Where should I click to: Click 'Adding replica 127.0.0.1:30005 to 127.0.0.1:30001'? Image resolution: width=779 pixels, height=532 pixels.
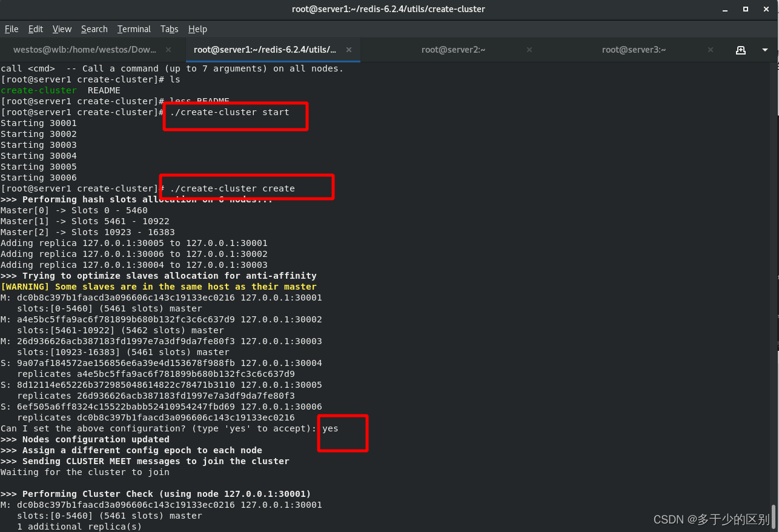coord(134,243)
